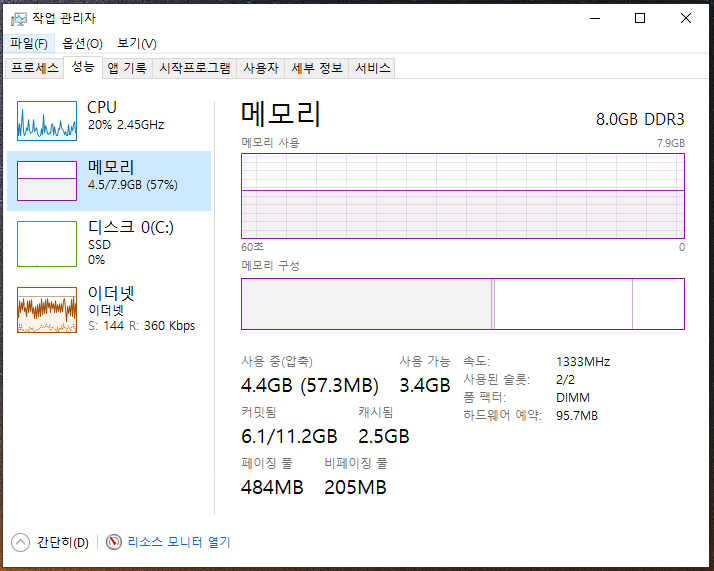The height and width of the screenshot is (571, 714).
Task: Click the S: 144 R: 360 Kbps text
Action: tap(142, 326)
